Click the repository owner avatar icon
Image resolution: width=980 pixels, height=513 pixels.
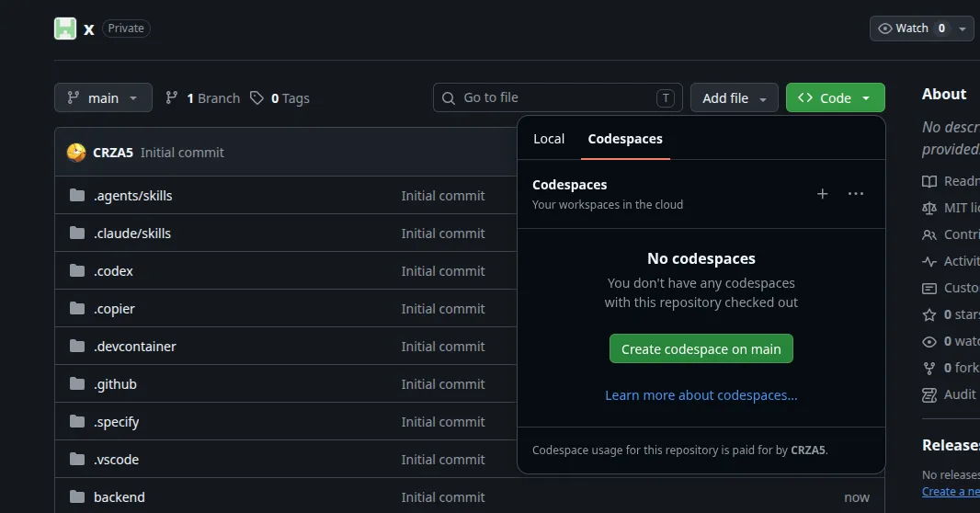point(65,28)
